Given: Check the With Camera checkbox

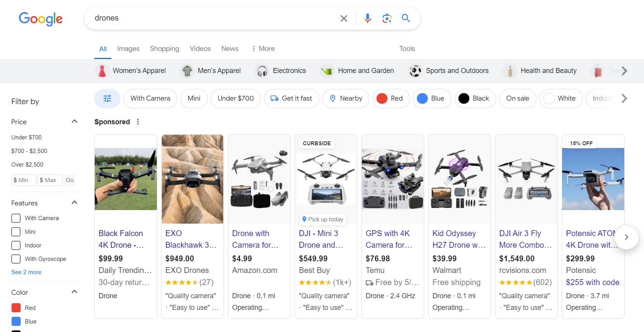Looking at the screenshot, I should tap(16, 218).
